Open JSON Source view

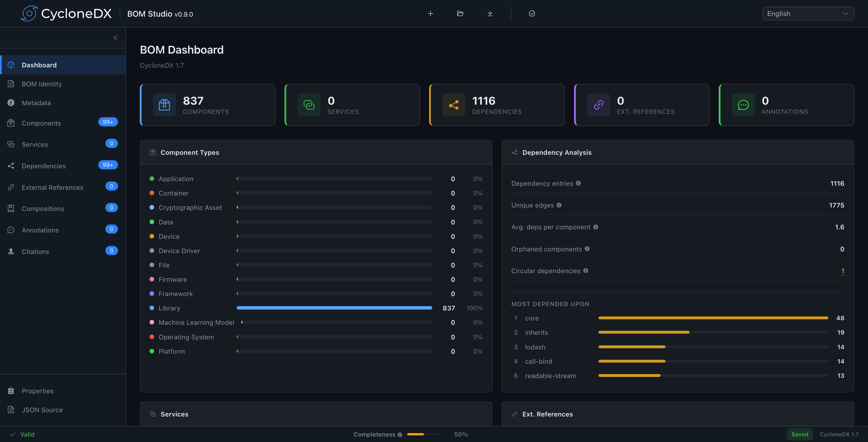point(42,410)
